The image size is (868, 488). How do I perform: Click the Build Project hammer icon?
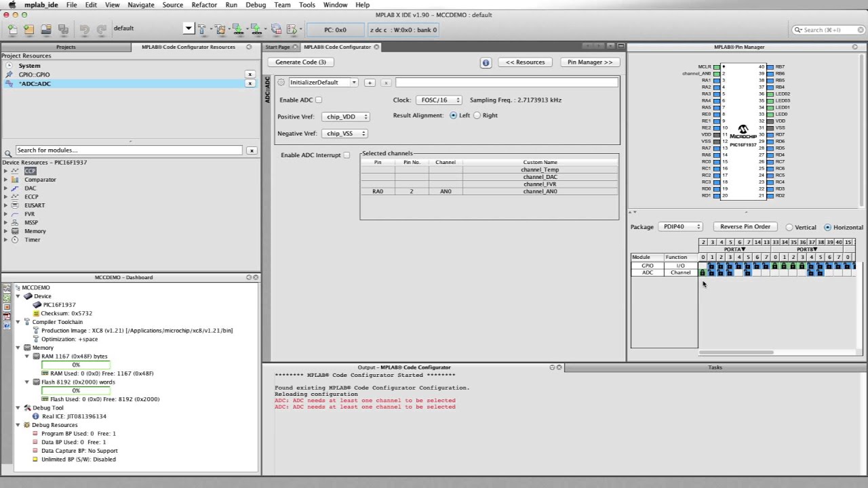[x=201, y=29]
